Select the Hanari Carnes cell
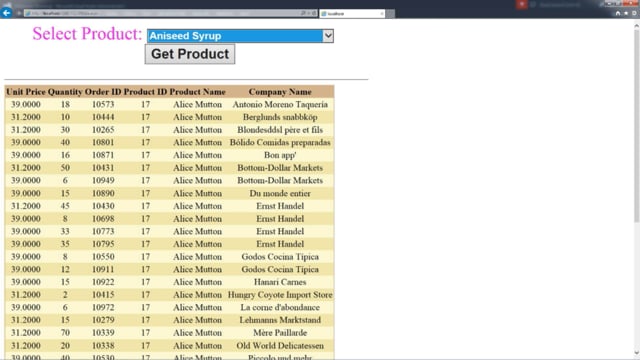This screenshot has height=360, width=640. coord(280,282)
